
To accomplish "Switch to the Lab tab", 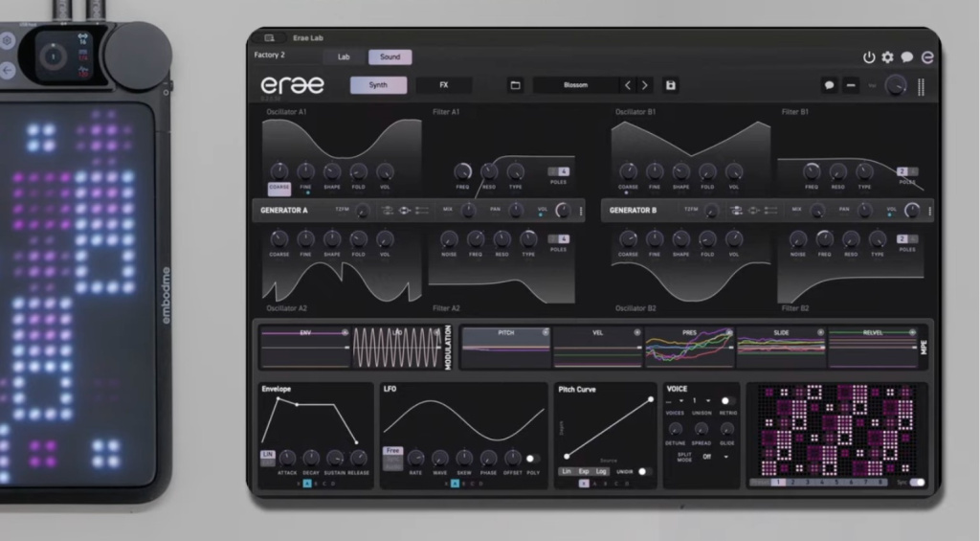I will [344, 56].
